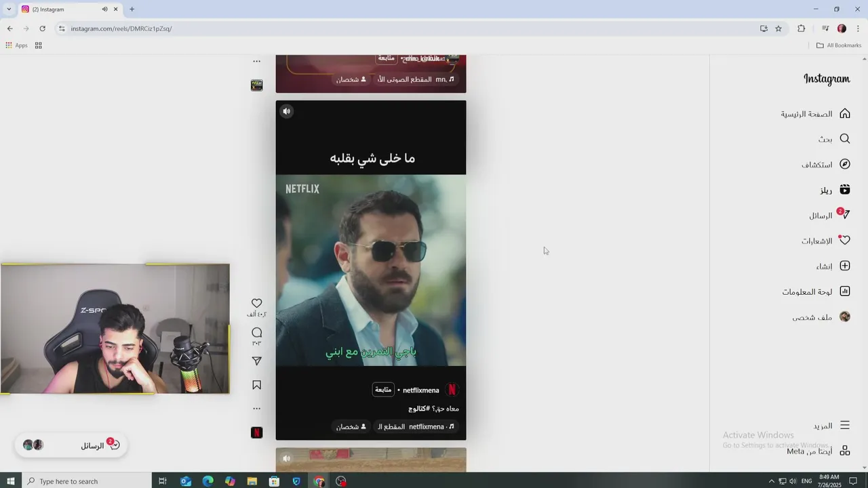This screenshot has height=488, width=868.
Task: Install app icon in the address bar
Action: [x=764, y=28]
